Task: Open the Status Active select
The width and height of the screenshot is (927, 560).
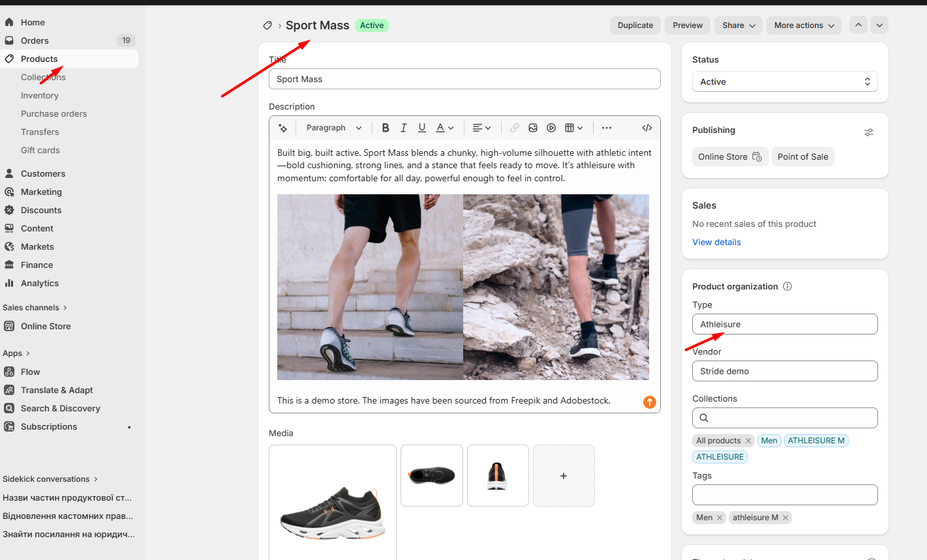Action: 785,81
